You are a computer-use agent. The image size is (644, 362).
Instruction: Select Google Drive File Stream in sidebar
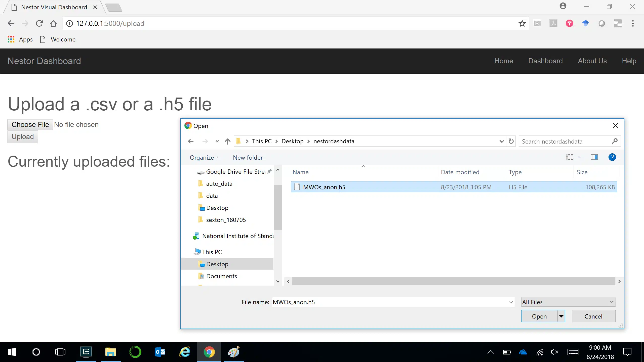pos(235,172)
